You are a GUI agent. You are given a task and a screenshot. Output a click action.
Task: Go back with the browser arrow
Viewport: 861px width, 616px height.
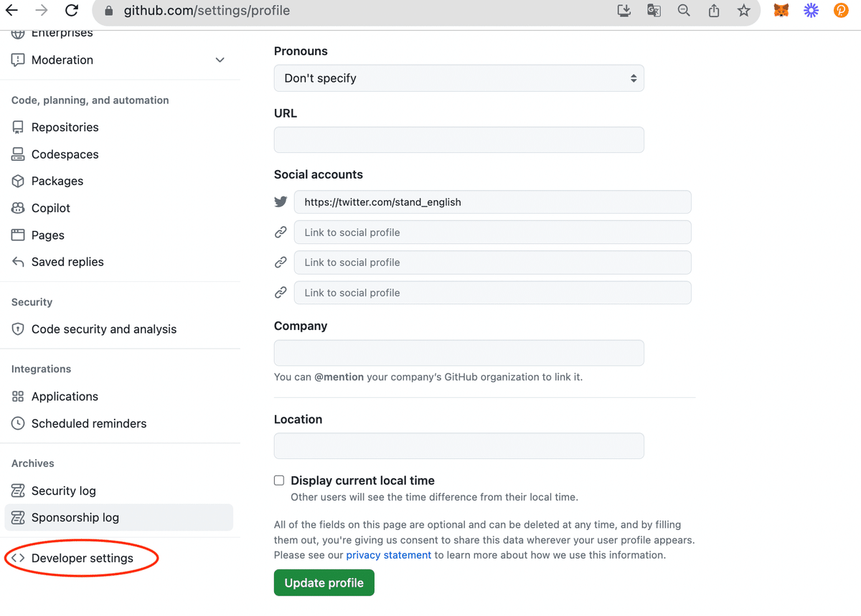(x=11, y=11)
